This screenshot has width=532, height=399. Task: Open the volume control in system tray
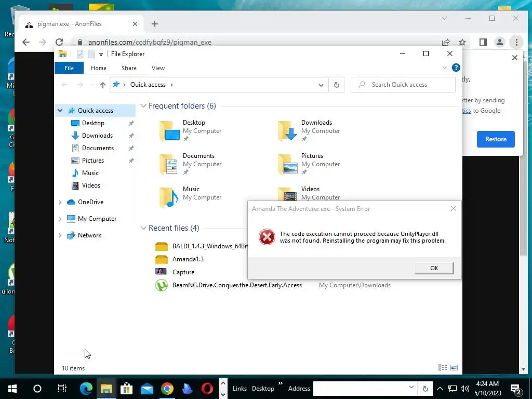[465, 389]
